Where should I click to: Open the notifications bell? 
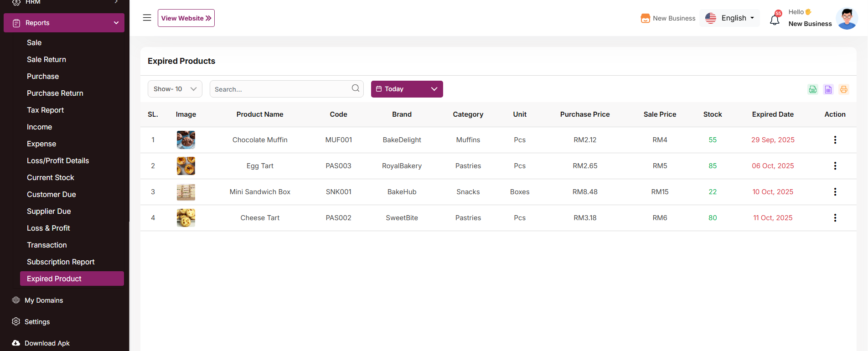[775, 20]
